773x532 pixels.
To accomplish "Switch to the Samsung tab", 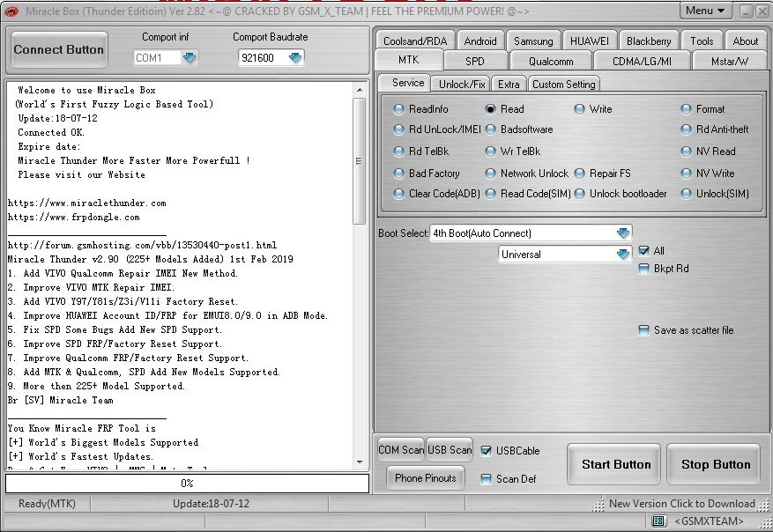I will 533,41.
